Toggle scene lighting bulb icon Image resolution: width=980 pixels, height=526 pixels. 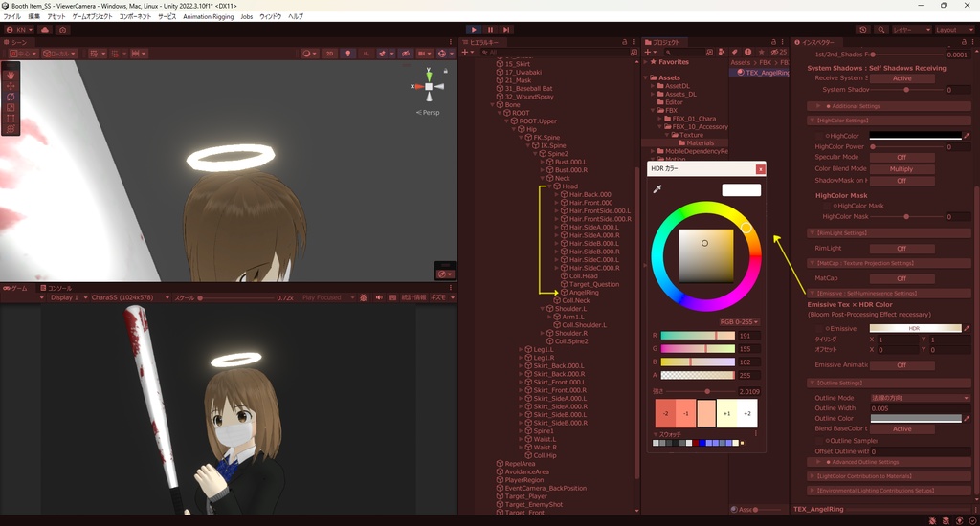click(x=348, y=54)
